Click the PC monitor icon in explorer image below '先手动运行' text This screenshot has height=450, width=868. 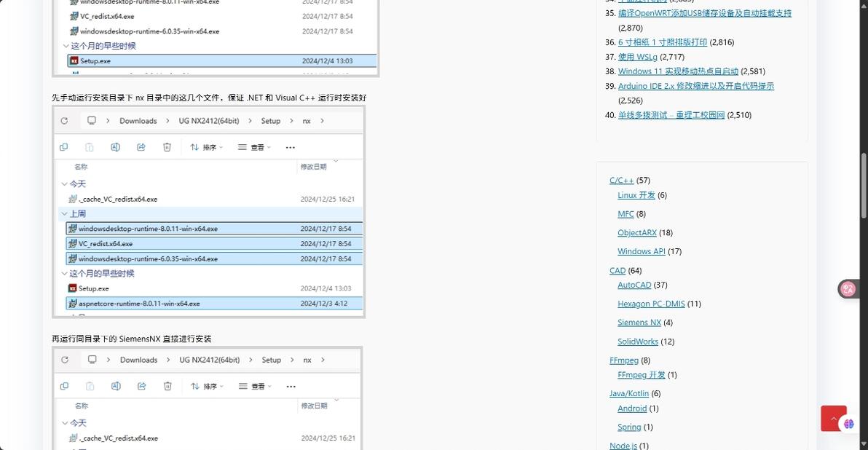coord(91,121)
